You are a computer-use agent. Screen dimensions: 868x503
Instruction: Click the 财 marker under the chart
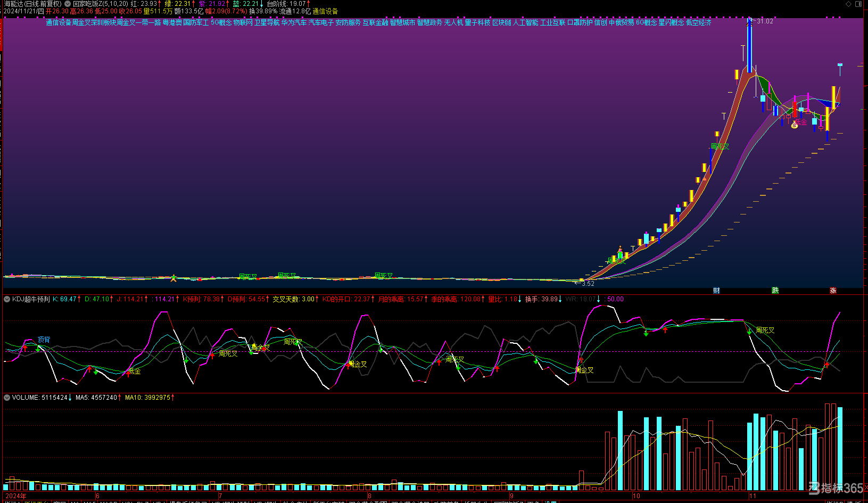pyautogui.click(x=716, y=290)
